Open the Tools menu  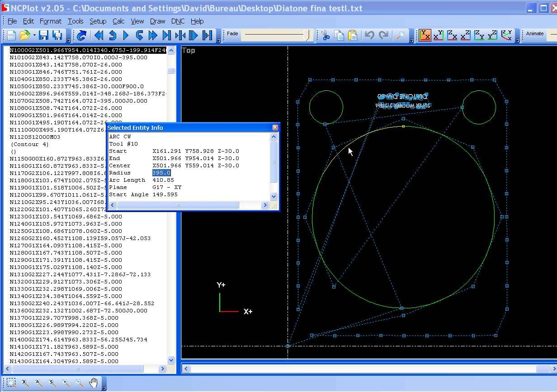[76, 21]
